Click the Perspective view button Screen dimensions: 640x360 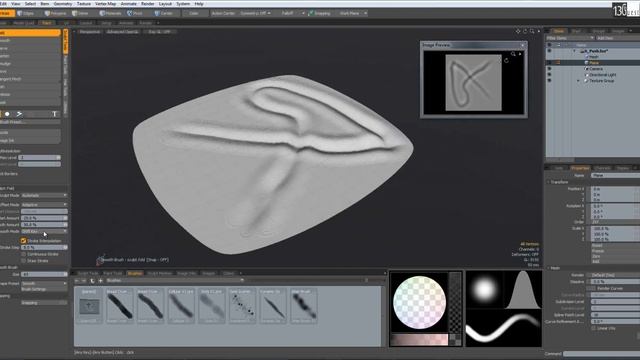click(x=90, y=31)
